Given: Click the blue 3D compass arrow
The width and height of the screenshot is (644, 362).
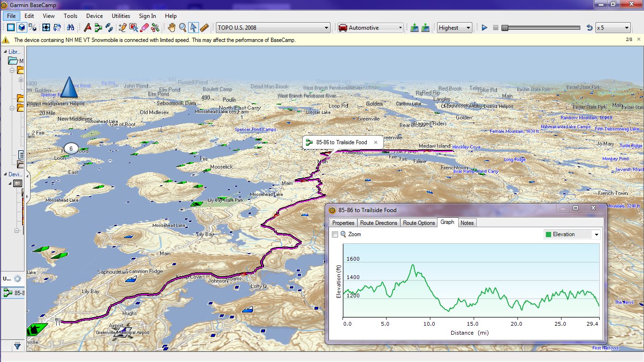Looking at the screenshot, I should (x=69, y=87).
